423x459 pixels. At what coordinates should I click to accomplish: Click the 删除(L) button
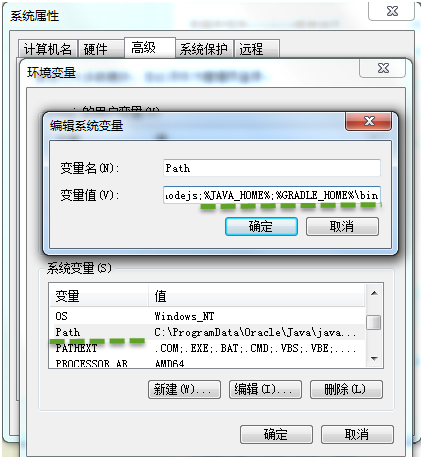[x=346, y=389]
